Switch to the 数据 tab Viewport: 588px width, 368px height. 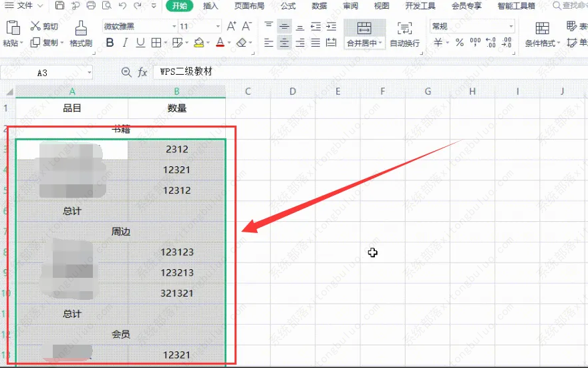[x=319, y=5]
